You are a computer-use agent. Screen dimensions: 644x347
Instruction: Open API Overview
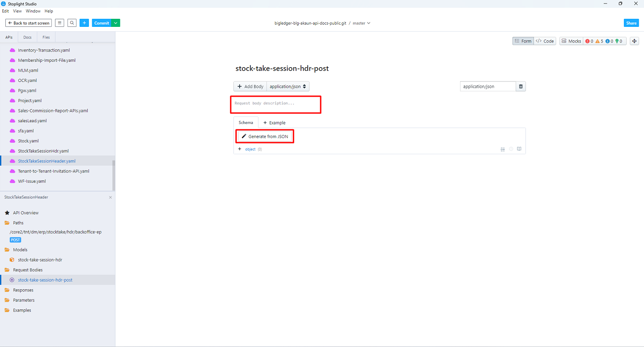point(25,213)
